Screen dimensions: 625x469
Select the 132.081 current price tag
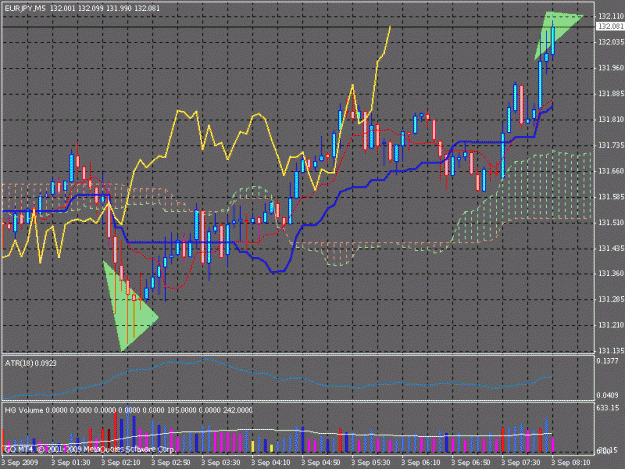point(610,26)
